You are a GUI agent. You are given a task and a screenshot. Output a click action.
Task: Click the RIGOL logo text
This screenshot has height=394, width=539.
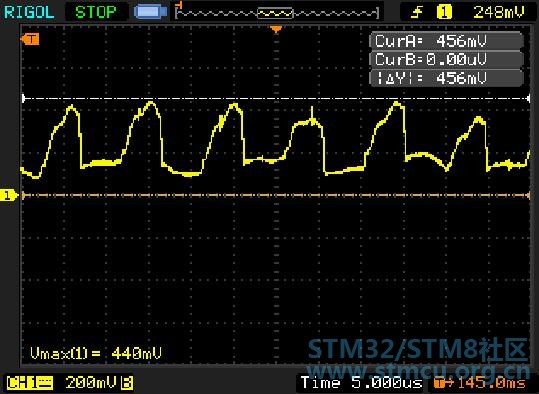click(x=29, y=12)
